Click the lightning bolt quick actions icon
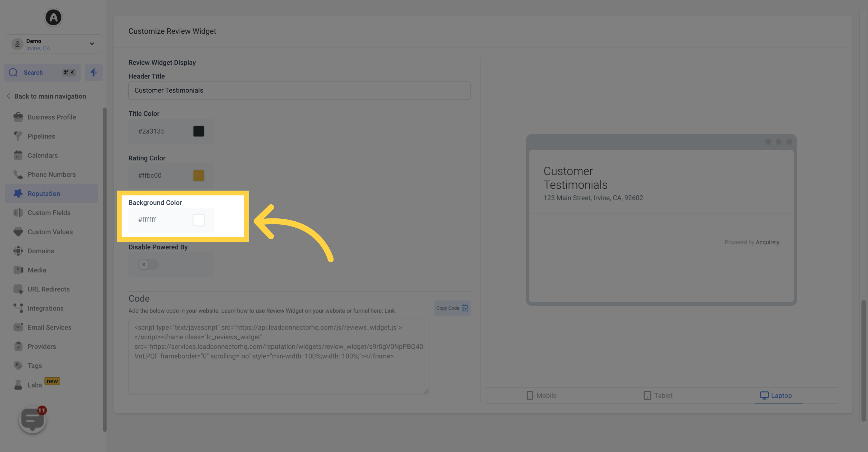The image size is (868, 452). pos(94,73)
